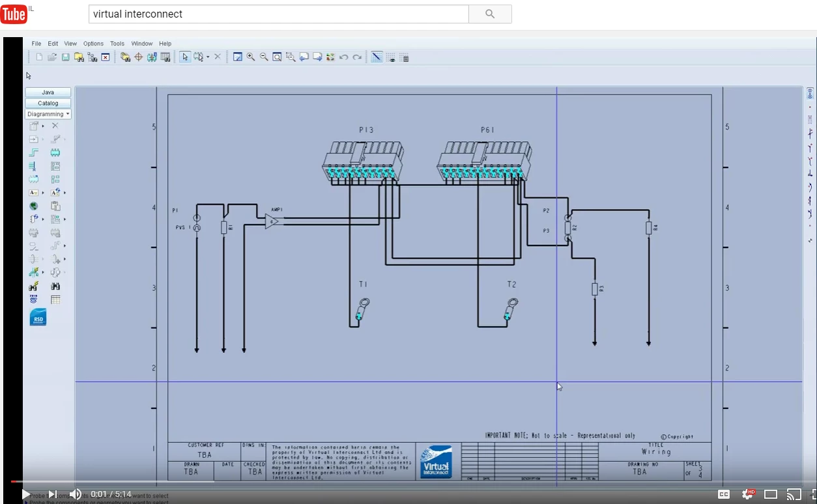Viewport: 817px width, 504px height.
Task: Click the binoculars search icon in palette
Action: pyautogui.click(x=55, y=286)
